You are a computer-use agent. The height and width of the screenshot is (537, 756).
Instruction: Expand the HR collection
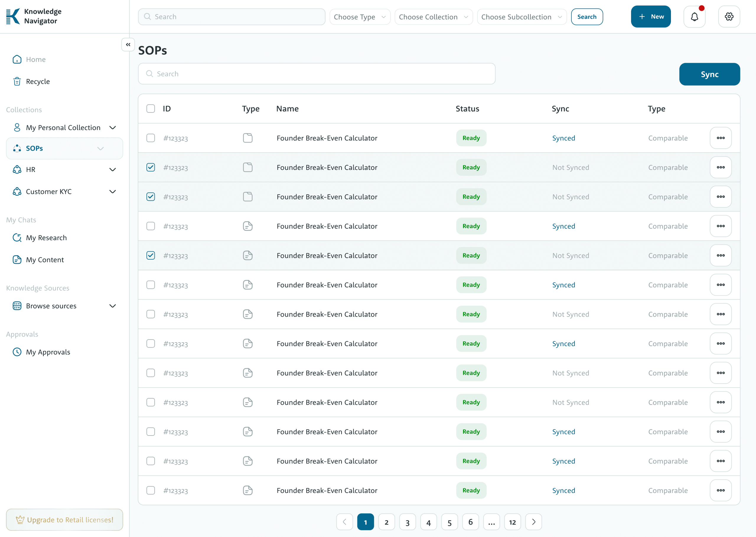pos(113,170)
